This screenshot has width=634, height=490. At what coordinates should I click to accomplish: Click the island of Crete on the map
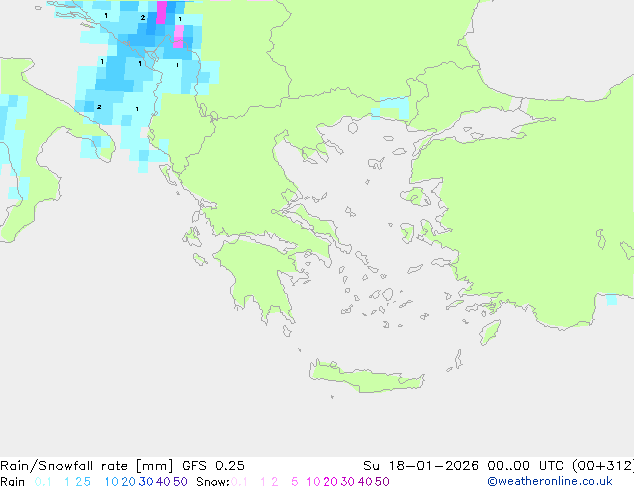(367, 377)
